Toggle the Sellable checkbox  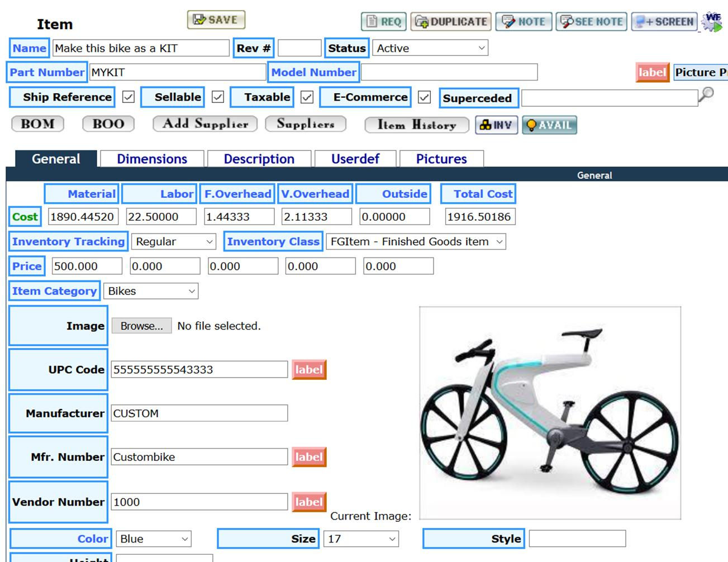(218, 97)
